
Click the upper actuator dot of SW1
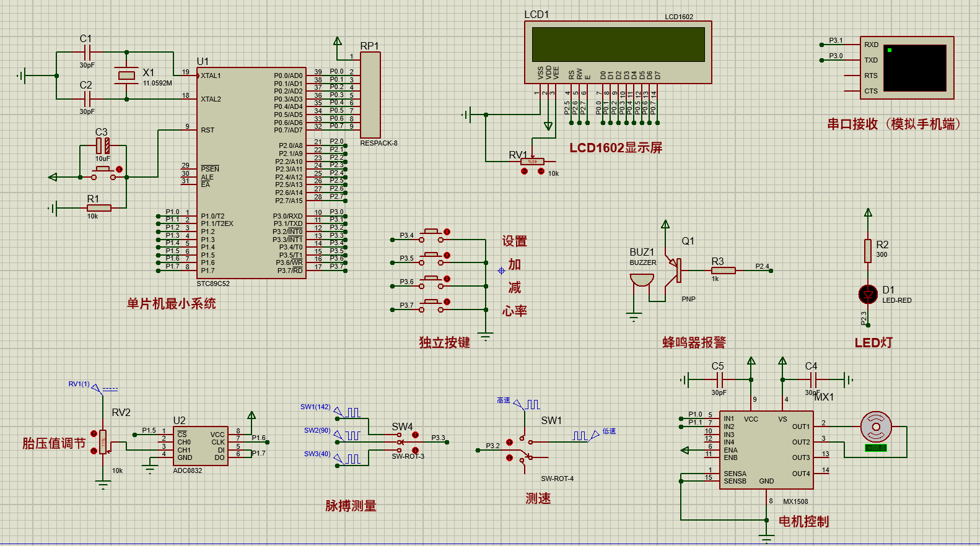[x=509, y=442]
